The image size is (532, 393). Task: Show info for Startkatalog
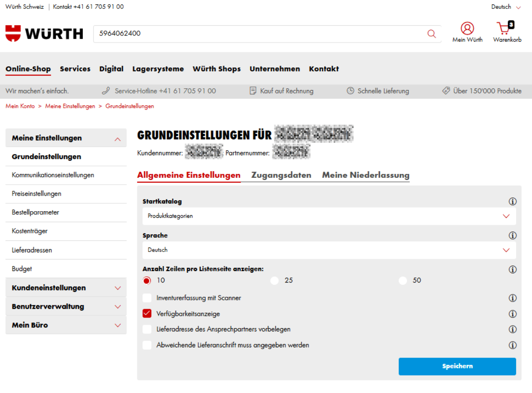pyautogui.click(x=512, y=201)
